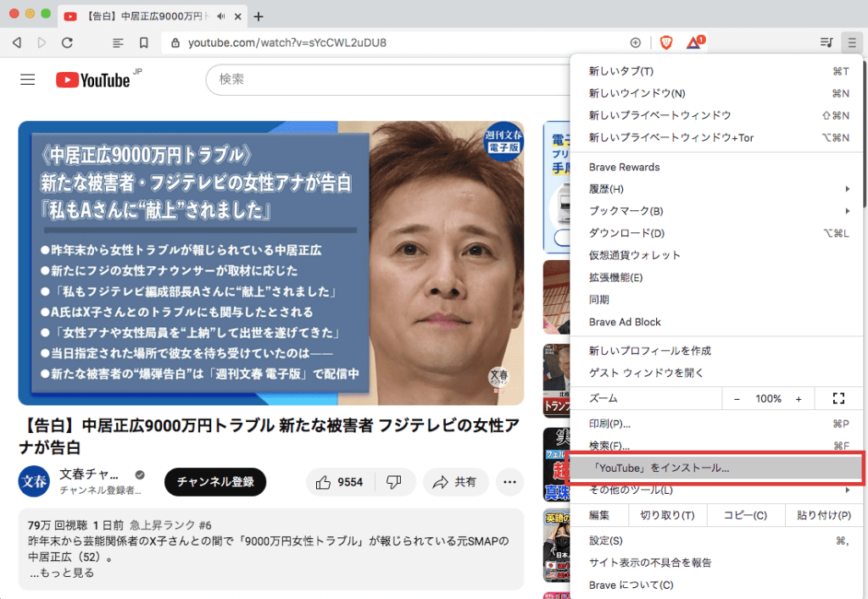The image size is (868, 599).
Task: Share the video using 共有 button
Action: pyautogui.click(x=455, y=482)
